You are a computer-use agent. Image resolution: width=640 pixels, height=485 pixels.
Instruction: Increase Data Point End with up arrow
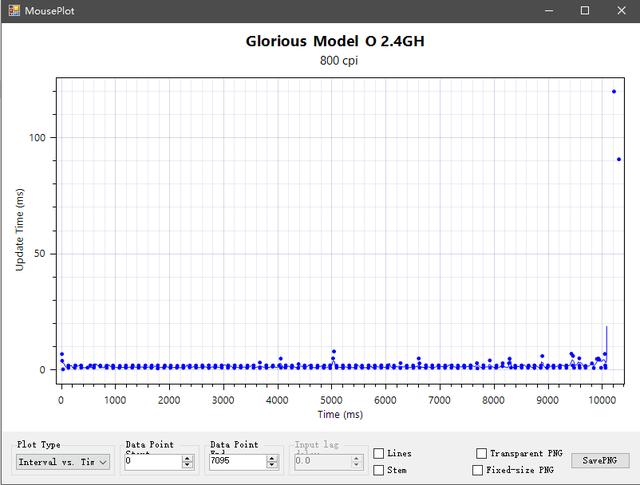click(x=272, y=458)
